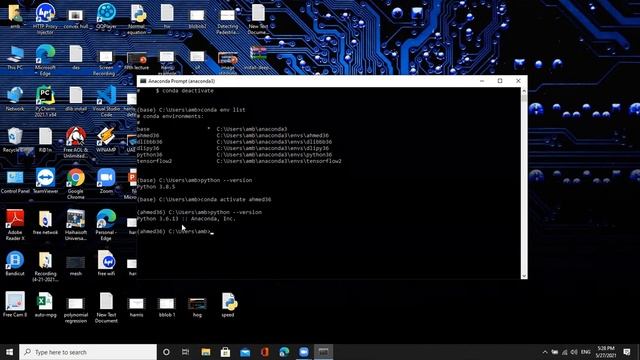Launch Free Cam 8 shortcut
This screenshot has width=640, height=360.
[x=15, y=304]
